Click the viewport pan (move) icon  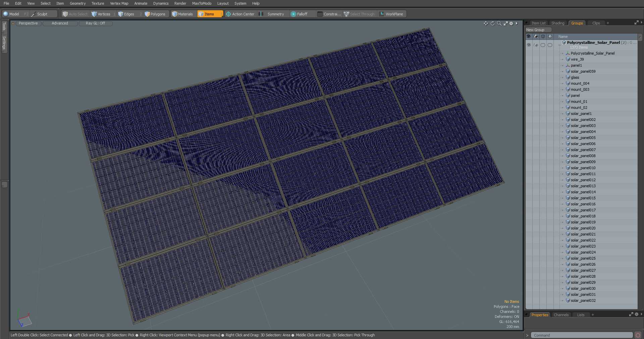[486, 23]
